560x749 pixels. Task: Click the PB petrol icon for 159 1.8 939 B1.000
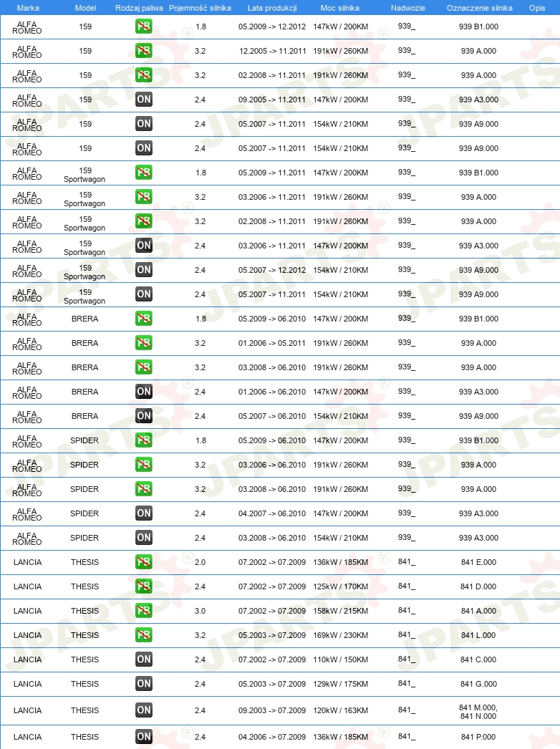pos(144,26)
